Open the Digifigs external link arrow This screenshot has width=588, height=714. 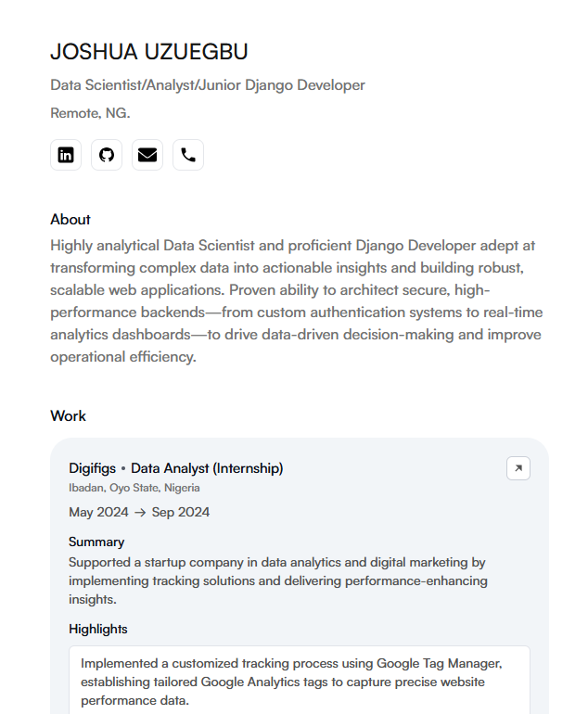518,468
